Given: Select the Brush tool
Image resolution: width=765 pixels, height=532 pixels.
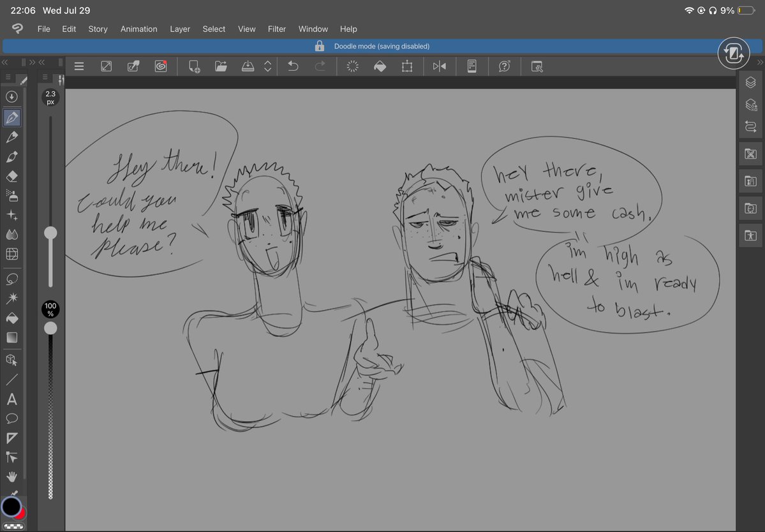Looking at the screenshot, I should (x=11, y=156).
